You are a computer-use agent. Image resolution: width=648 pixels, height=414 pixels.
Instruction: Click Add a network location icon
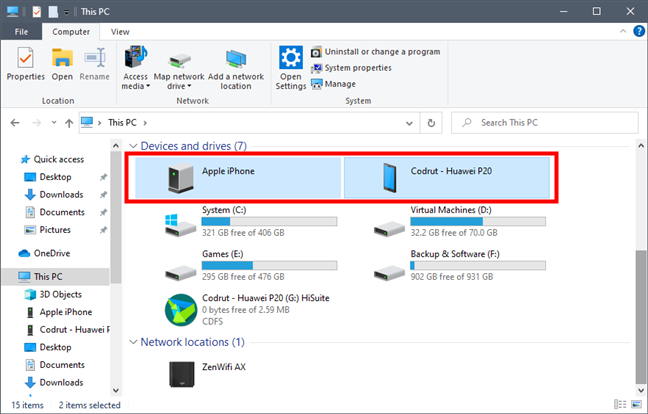(x=236, y=65)
